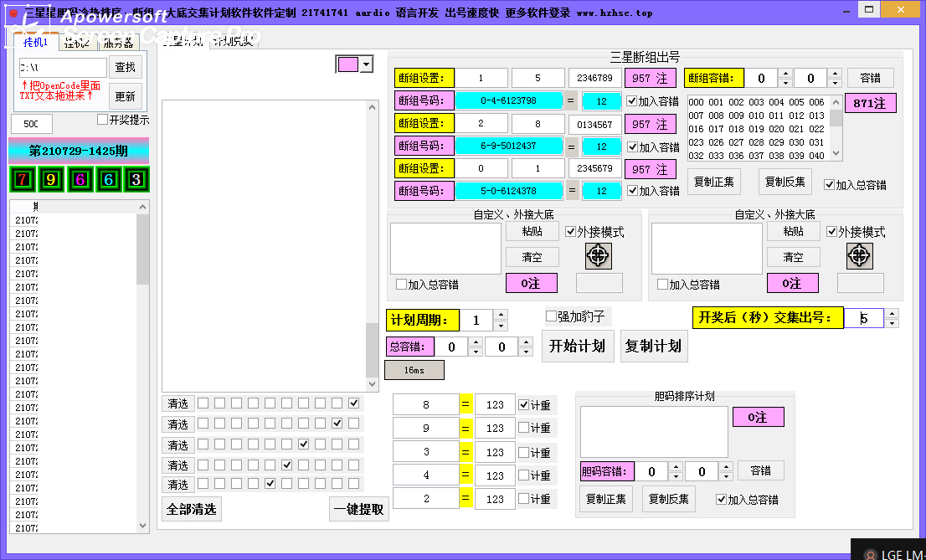Click the red bug app icon in title bar
Screen dimensions: 926x560
click(13, 13)
